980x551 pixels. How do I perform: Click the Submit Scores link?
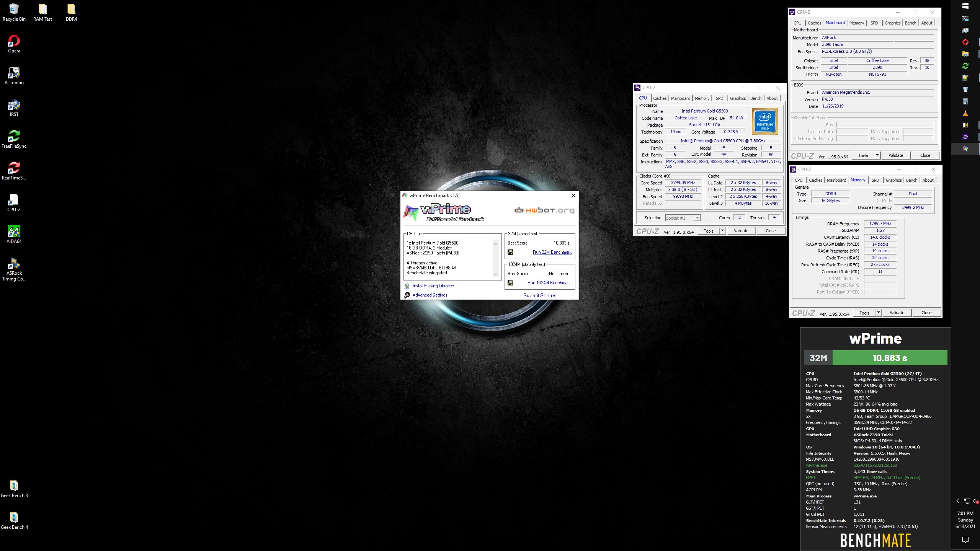540,295
